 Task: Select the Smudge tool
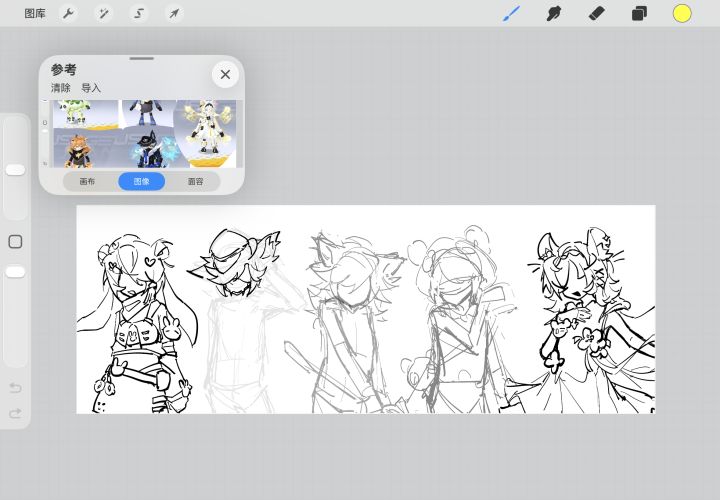click(554, 13)
